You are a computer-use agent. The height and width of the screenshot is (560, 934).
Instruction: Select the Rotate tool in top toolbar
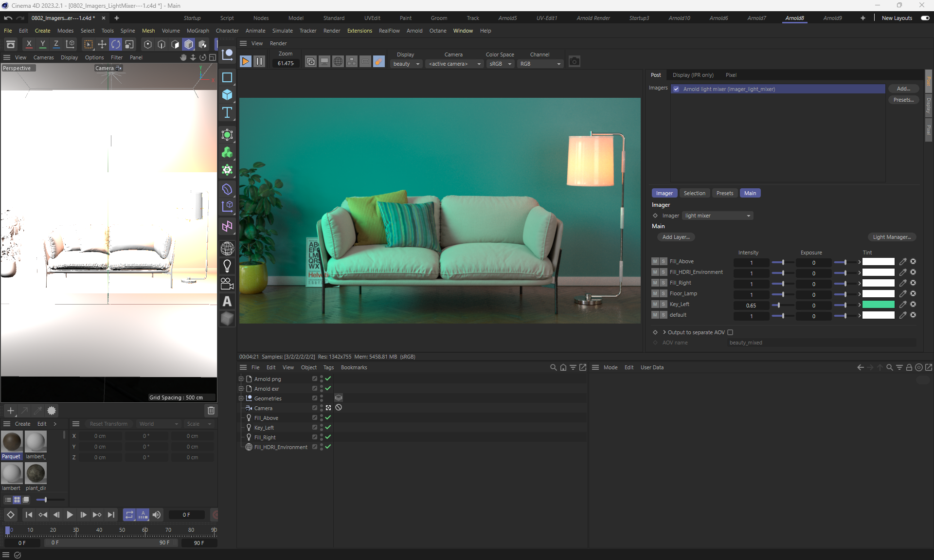116,44
